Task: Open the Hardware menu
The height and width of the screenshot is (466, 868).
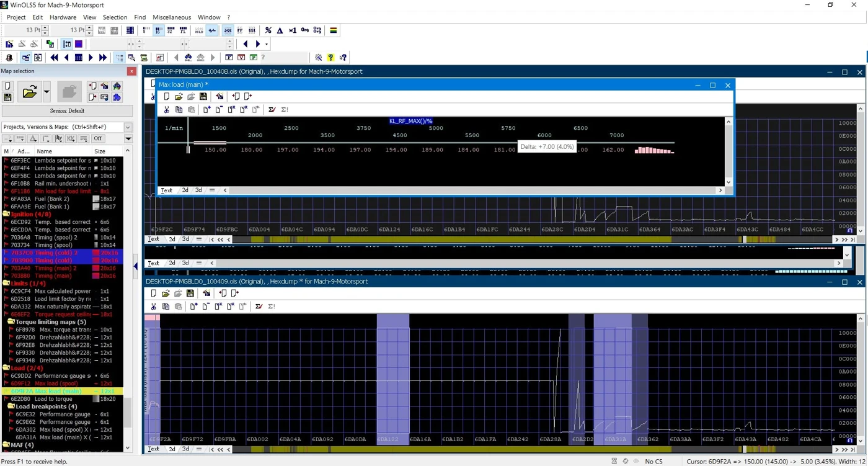Action: tap(63, 17)
